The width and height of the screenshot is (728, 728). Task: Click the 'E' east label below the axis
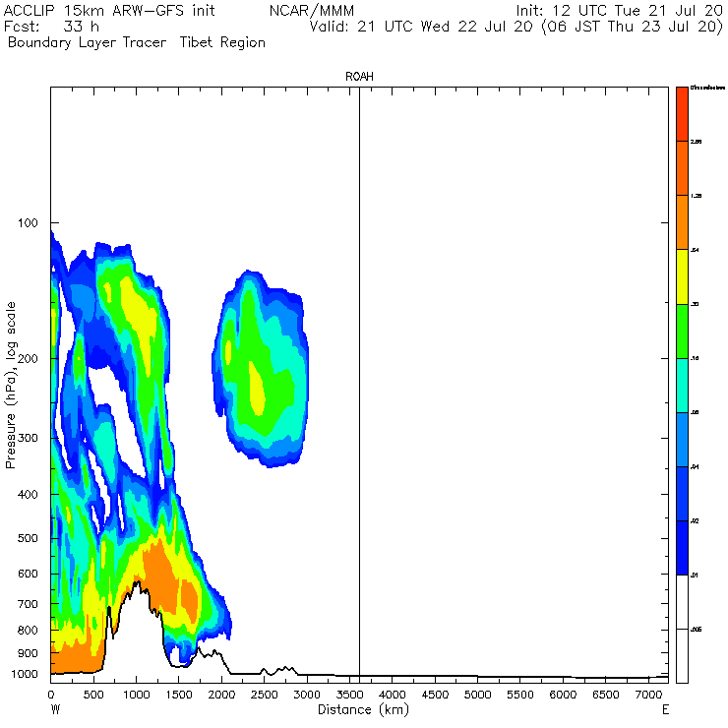[x=665, y=710]
